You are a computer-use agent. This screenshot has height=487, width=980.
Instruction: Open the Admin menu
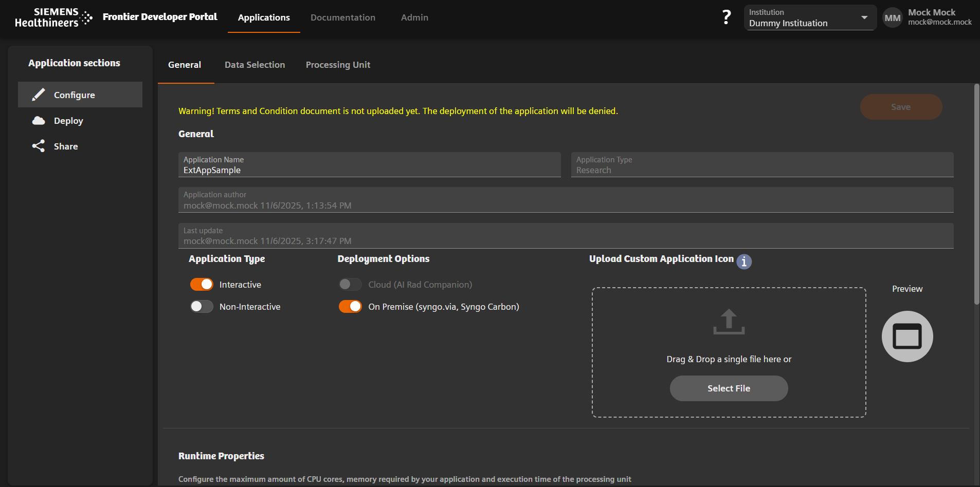[414, 17]
